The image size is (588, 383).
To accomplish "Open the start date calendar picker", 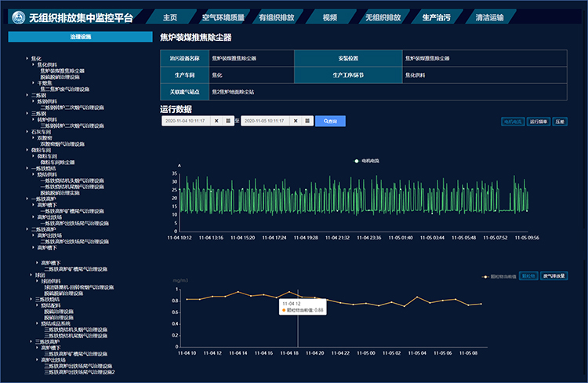I will coord(227,121).
